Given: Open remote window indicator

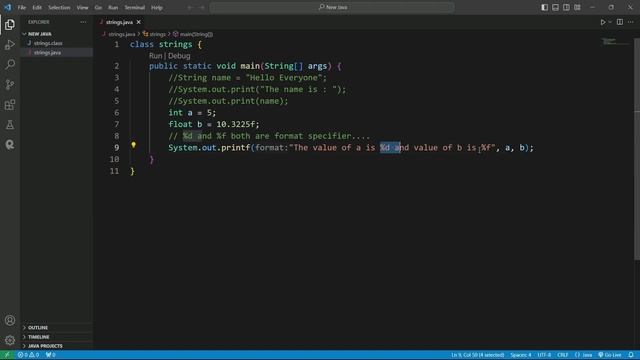Looking at the screenshot, I should (x=7, y=355).
